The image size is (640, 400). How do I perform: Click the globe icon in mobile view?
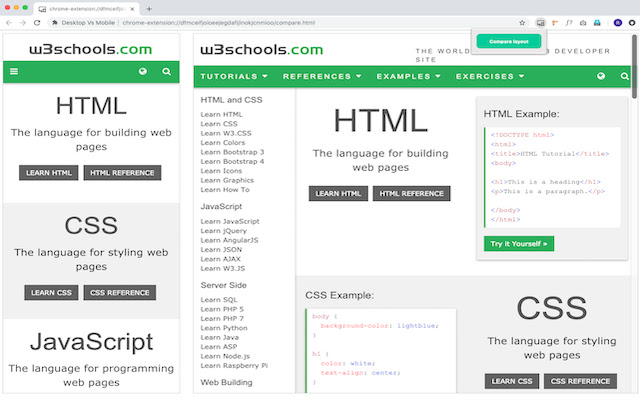[x=142, y=71]
